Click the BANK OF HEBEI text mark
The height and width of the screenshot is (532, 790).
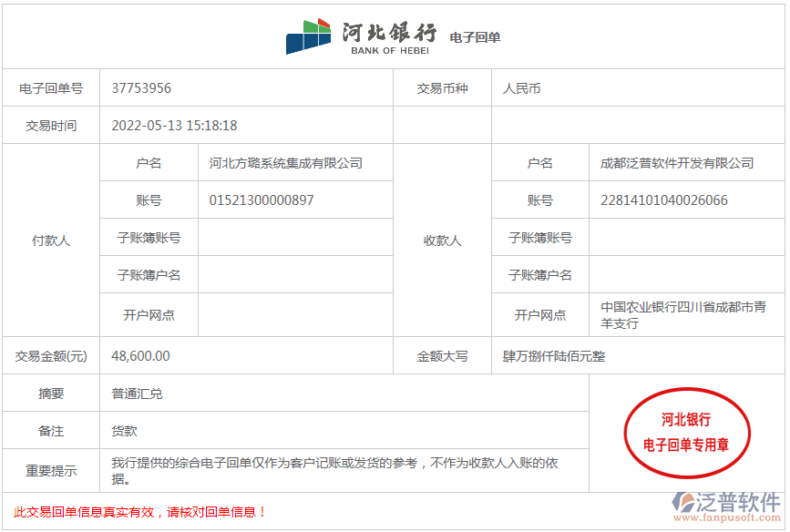pyautogui.click(x=389, y=47)
